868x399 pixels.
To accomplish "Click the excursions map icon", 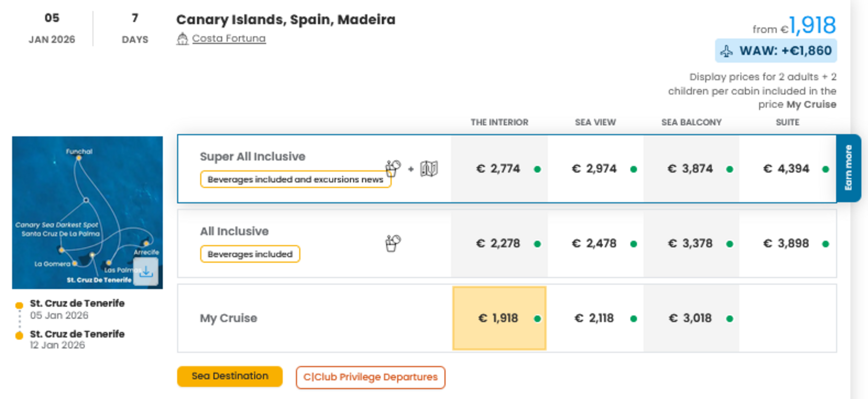I will [429, 169].
